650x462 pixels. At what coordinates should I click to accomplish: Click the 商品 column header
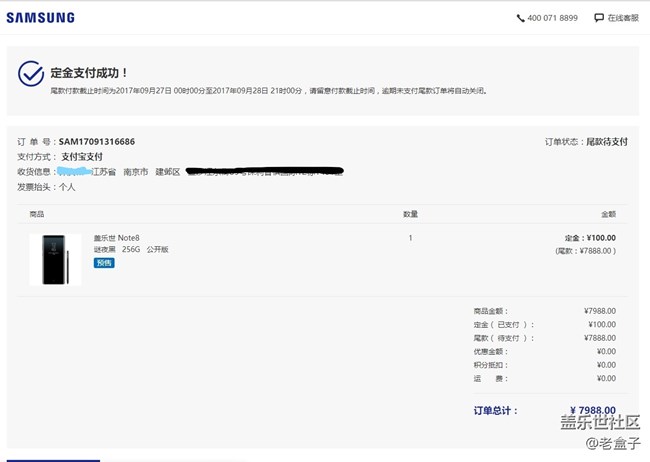(x=36, y=214)
